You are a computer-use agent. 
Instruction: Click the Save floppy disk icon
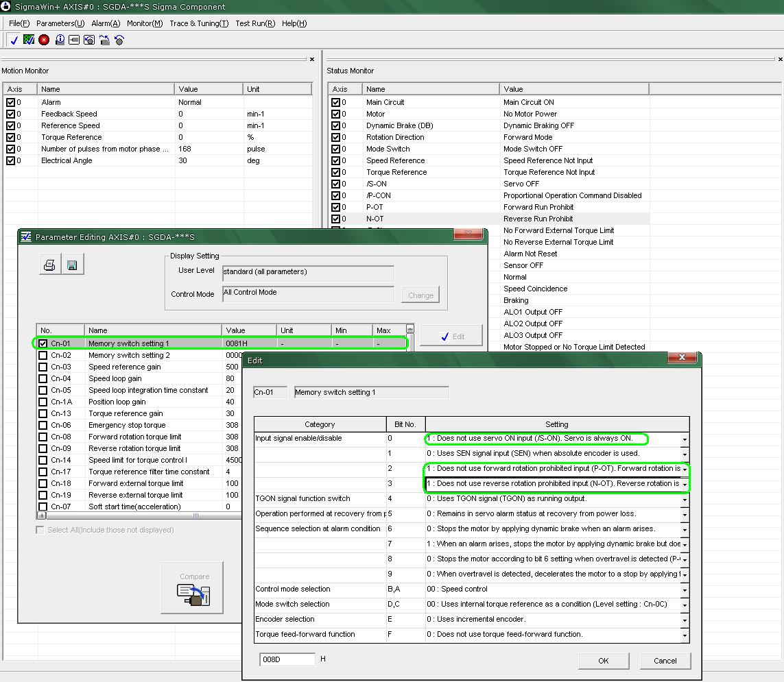point(72,265)
